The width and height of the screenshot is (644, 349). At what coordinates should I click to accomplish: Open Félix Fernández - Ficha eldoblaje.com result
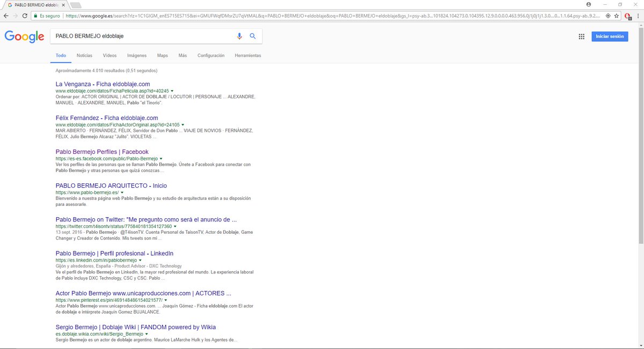tap(107, 118)
